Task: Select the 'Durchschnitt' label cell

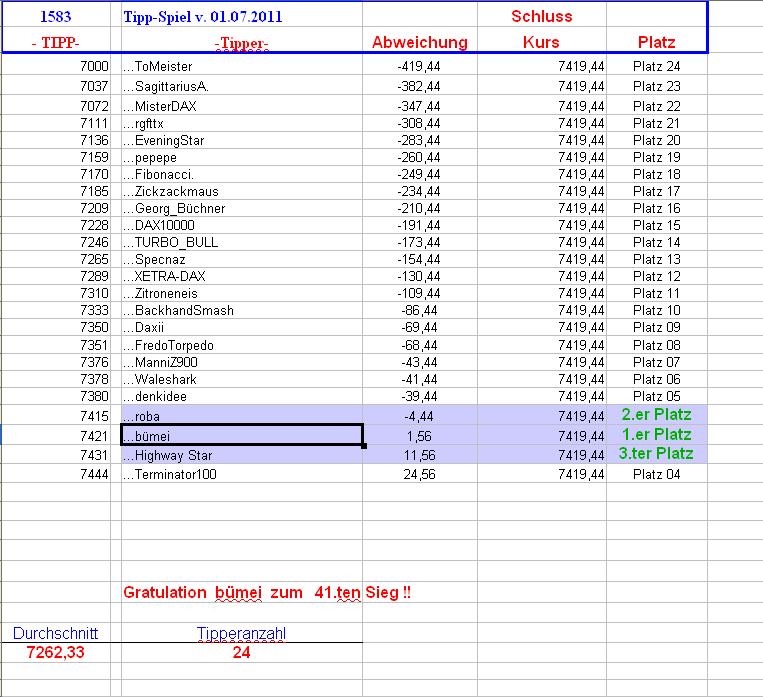Action: pyautogui.click(x=55, y=633)
